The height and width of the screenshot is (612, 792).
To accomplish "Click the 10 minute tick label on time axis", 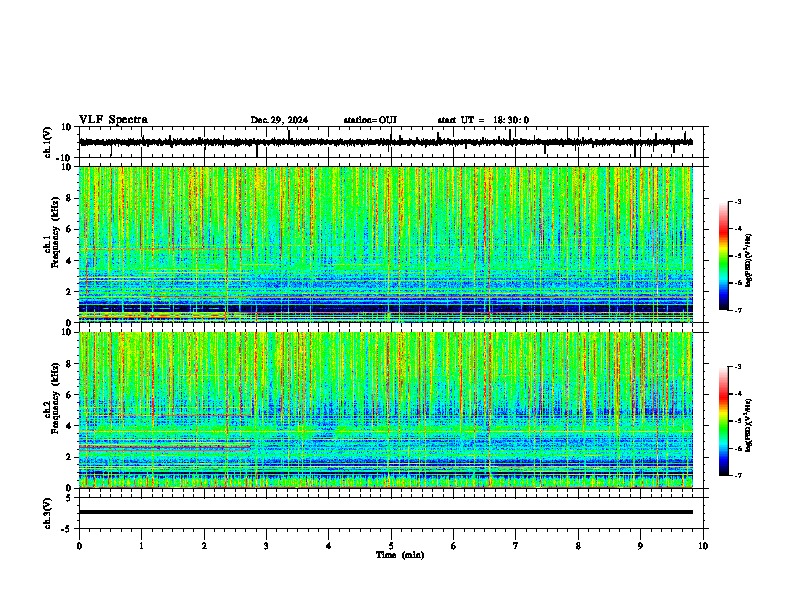I will 703,546.
